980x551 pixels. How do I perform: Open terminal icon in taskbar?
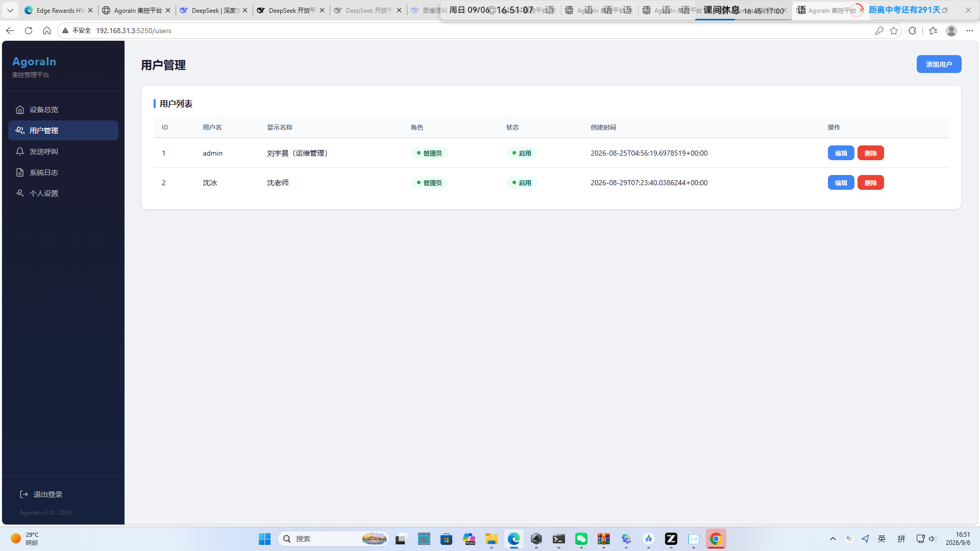coord(559,539)
